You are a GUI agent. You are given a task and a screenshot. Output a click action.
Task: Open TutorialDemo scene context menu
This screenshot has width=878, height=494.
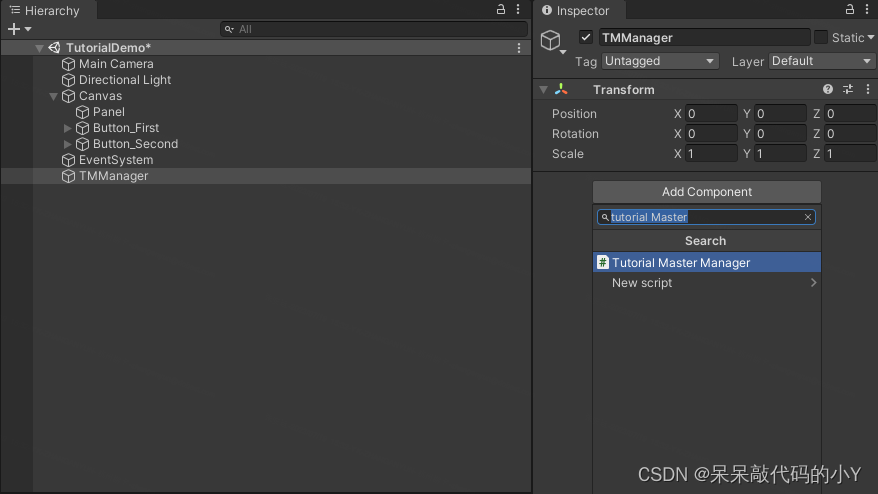[519, 48]
